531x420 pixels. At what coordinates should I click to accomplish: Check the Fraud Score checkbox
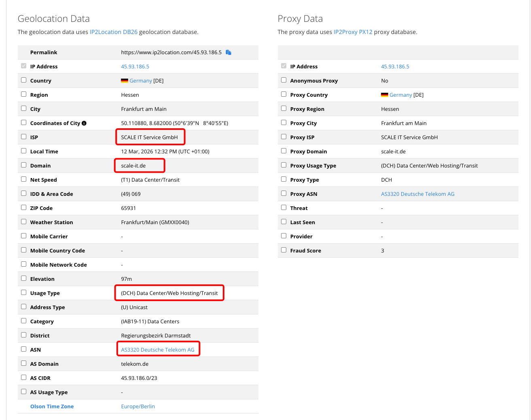tap(284, 250)
